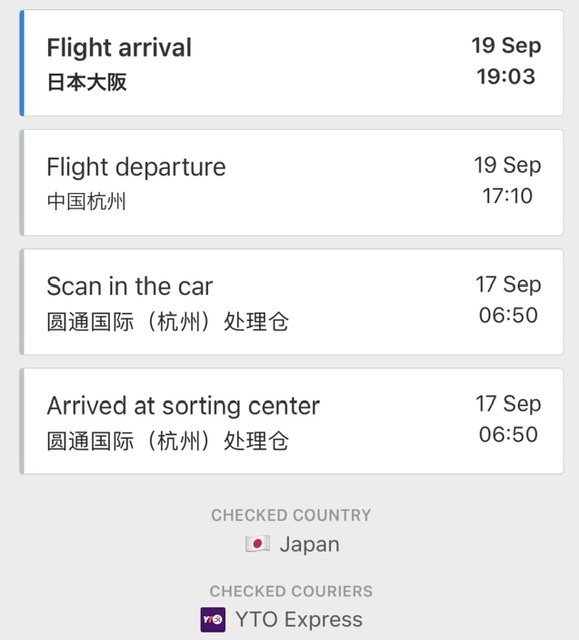Open the Flight arrival tracking event
Image resolution: width=579 pixels, height=640 pixels.
click(292, 63)
